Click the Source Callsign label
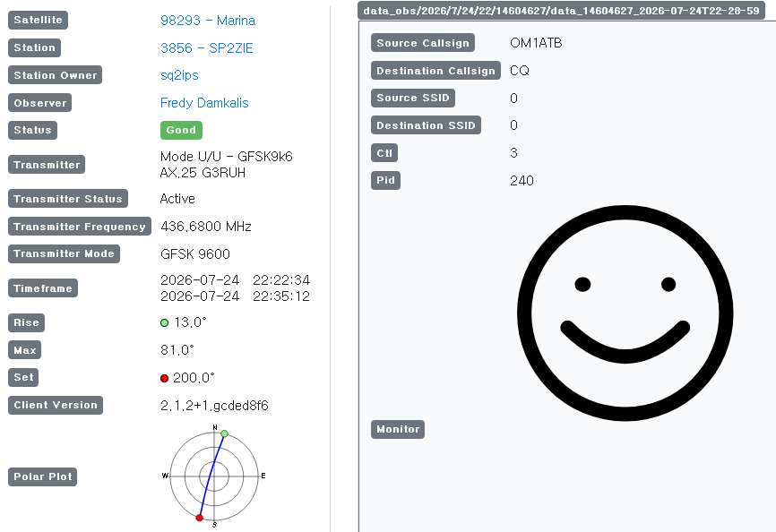This screenshot has width=776, height=532. (423, 42)
